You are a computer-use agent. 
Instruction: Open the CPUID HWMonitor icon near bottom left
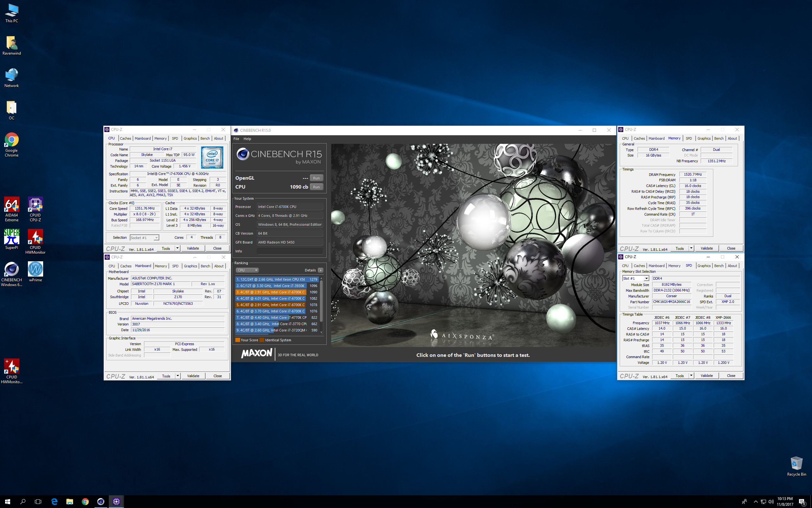pyautogui.click(x=11, y=371)
